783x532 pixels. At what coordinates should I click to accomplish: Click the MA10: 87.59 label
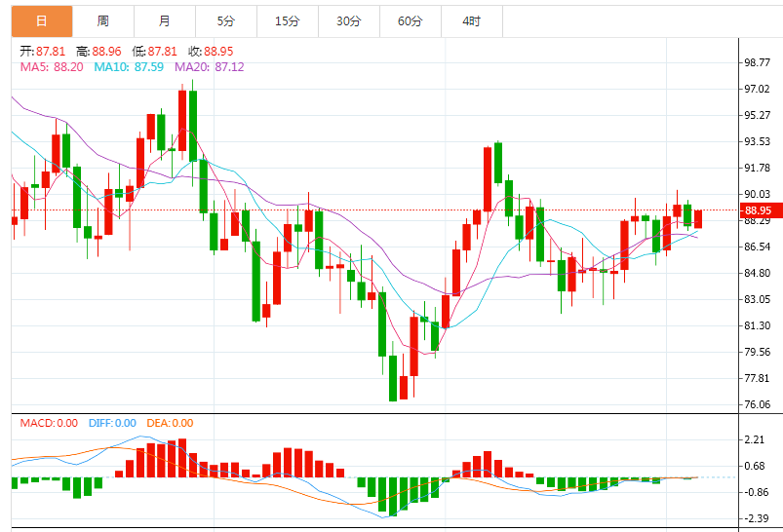129,67
